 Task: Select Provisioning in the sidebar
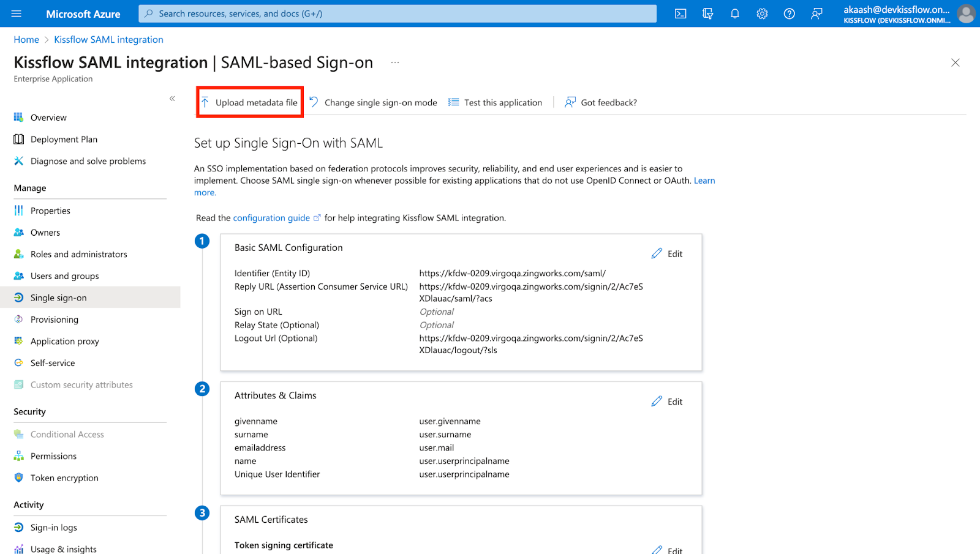pyautogui.click(x=55, y=319)
